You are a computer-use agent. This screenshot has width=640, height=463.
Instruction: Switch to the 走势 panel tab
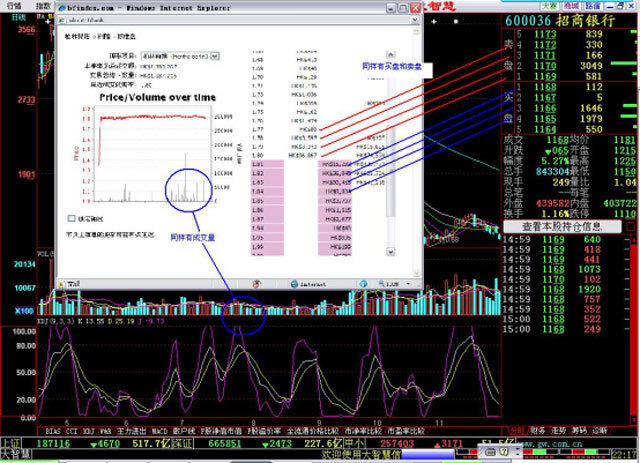point(558,430)
